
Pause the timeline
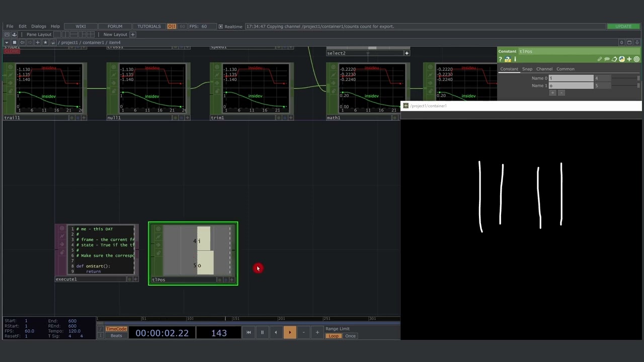click(x=262, y=332)
